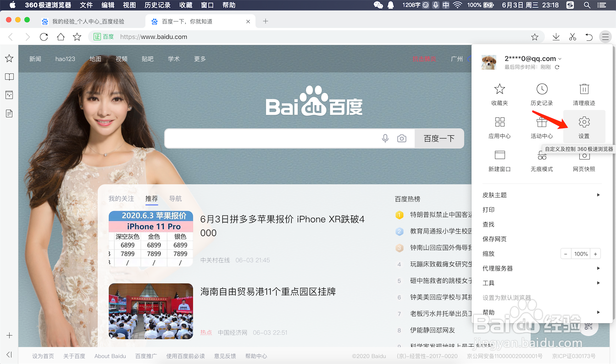616x364 pixels.
Task: Click the screenshot scissors icon in toolbar
Action: [572, 36]
